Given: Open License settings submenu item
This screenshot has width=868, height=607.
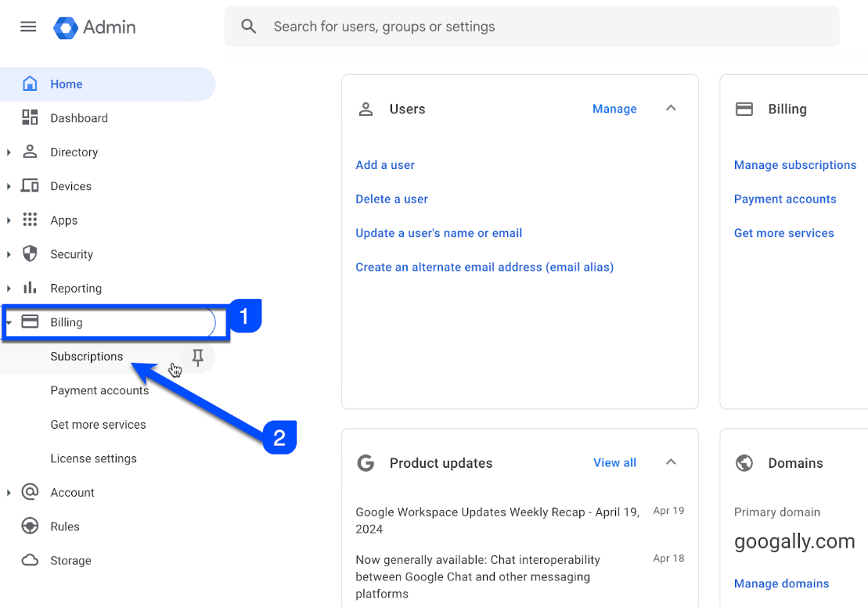Looking at the screenshot, I should [x=93, y=458].
